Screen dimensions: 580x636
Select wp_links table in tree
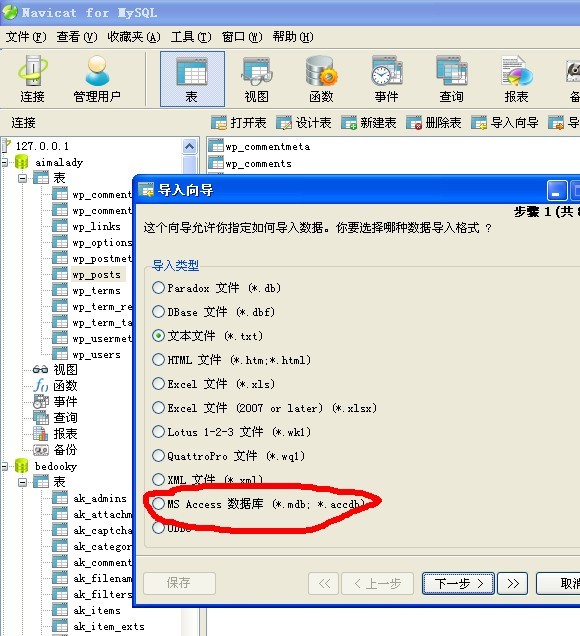(97, 226)
